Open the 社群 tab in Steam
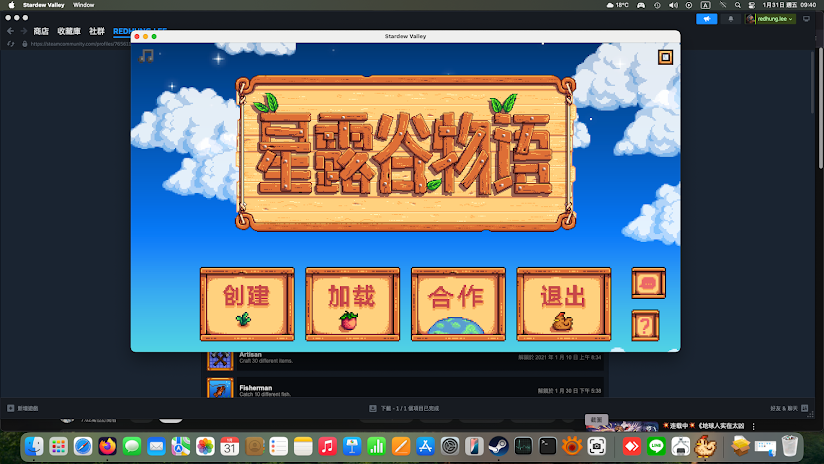This screenshot has height=464, width=824. [x=97, y=32]
